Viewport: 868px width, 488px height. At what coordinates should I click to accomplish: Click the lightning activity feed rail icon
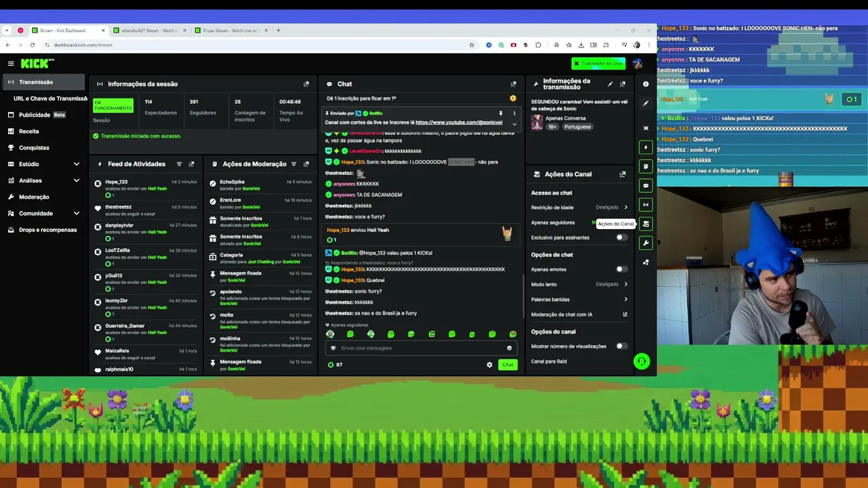click(x=646, y=147)
